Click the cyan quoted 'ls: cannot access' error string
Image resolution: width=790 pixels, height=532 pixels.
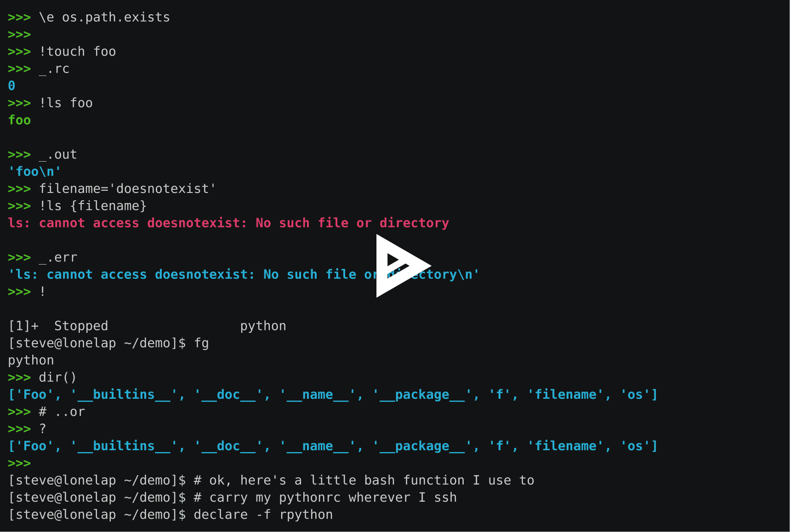[x=244, y=275]
